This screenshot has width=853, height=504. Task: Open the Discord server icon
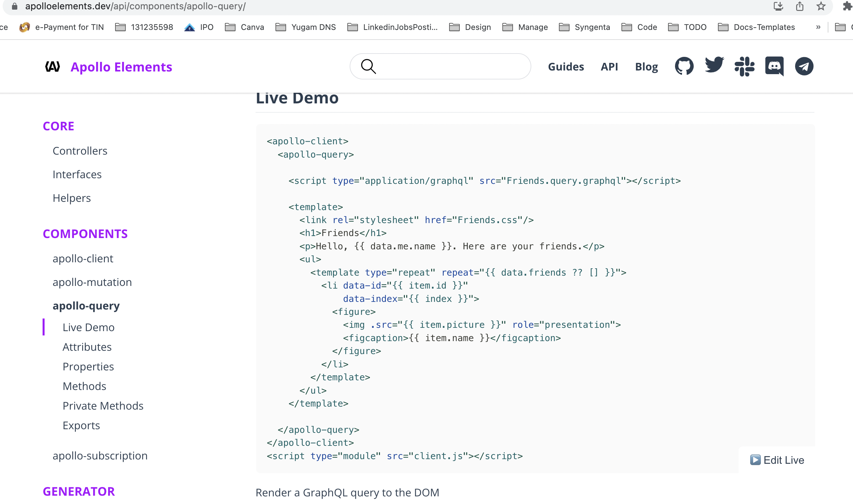click(774, 66)
